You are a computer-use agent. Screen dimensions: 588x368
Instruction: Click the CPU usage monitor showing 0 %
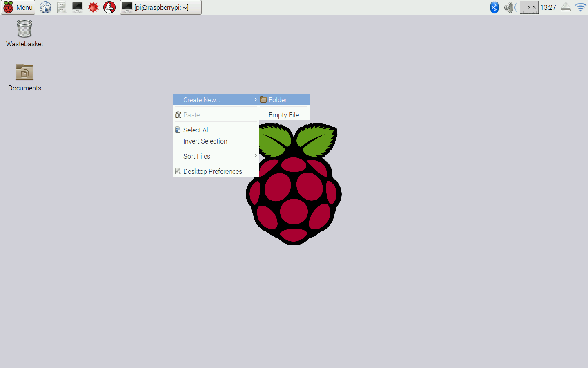tap(529, 7)
